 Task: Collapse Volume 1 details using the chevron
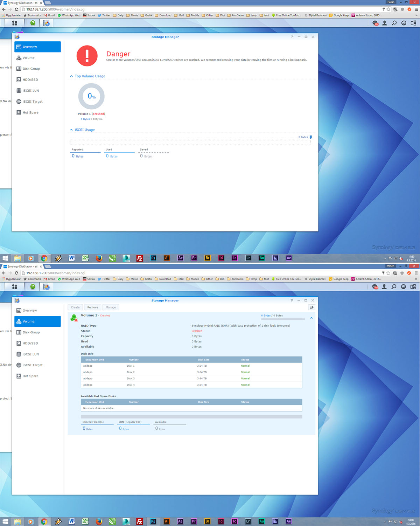click(x=311, y=318)
